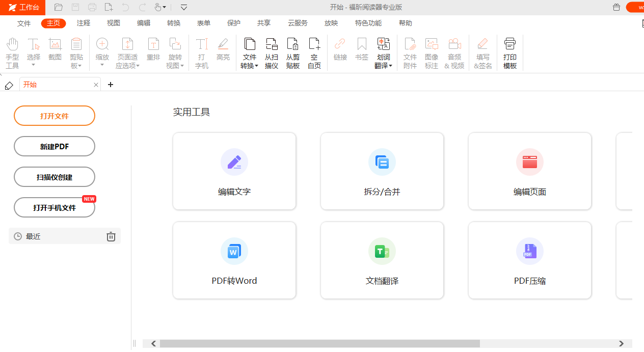Add a new tab with plus button
The height and width of the screenshot is (352, 644).
(111, 85)
